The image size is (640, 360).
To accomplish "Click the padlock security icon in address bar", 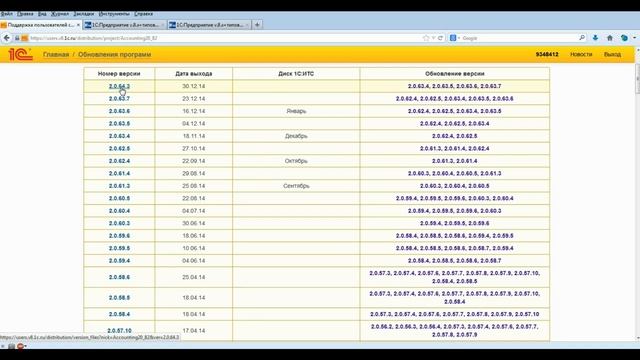I will [x=17, y=38].
